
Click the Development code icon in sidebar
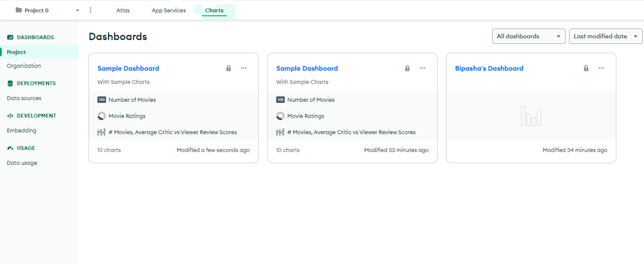point(9,115)
